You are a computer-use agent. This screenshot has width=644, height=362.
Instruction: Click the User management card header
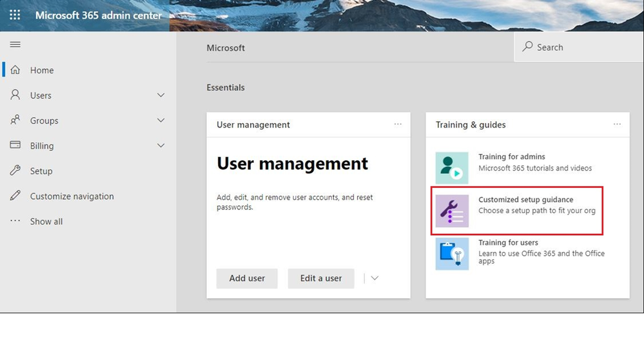tap(253, 124)
